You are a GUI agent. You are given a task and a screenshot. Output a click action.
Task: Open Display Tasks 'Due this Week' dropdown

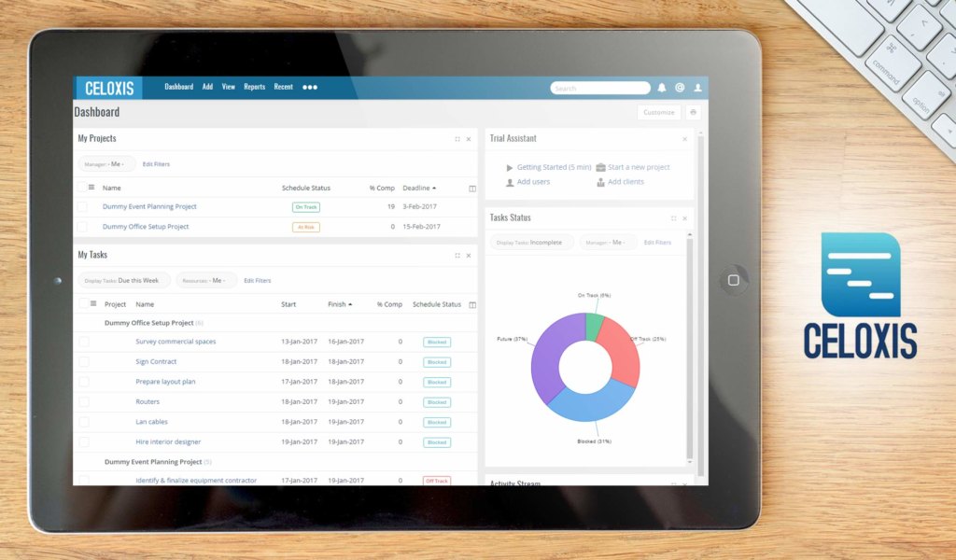click(122, 280)
